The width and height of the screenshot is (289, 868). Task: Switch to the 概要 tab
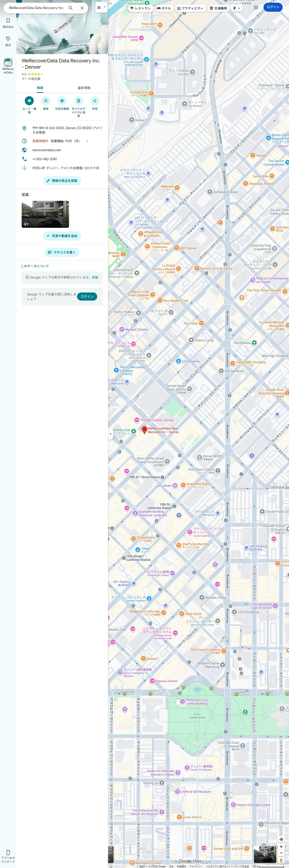40,88
